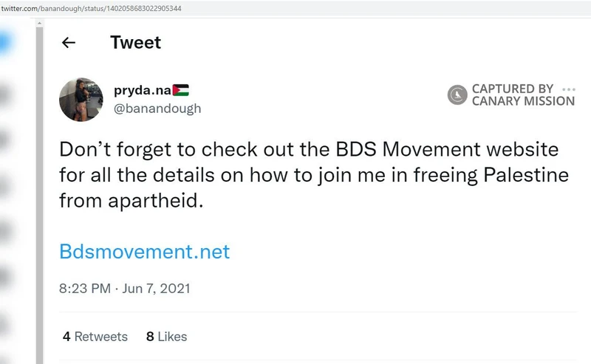
Task: Click the CAPTURED BY CANARY MISSION text
Action: (x=523, y=95)
